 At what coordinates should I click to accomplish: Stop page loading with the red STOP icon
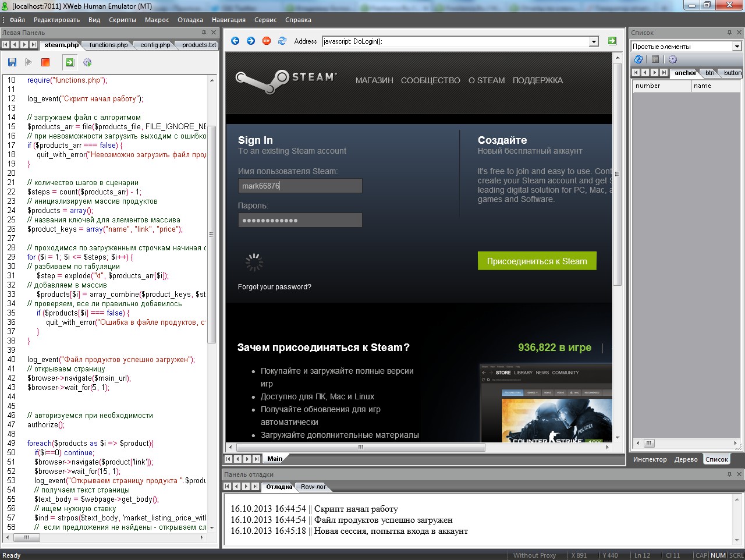pos(267,41)
